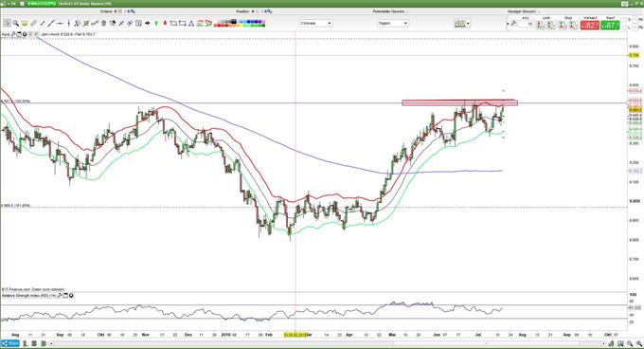Expand the Potentieller Gewinn dropdown
Image resolution: width=644 pixels, height=349 pixels.
click(407, 11)
